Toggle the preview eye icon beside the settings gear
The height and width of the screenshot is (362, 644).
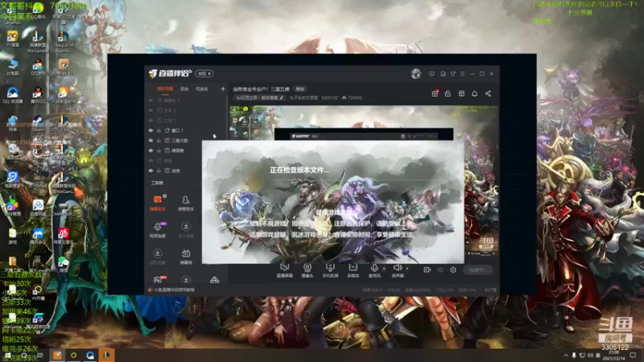tap(440, 269)
